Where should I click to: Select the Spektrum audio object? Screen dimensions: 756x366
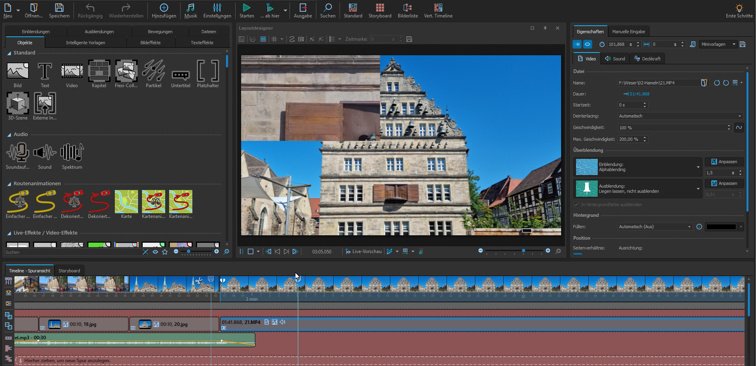tap(72, 152)
